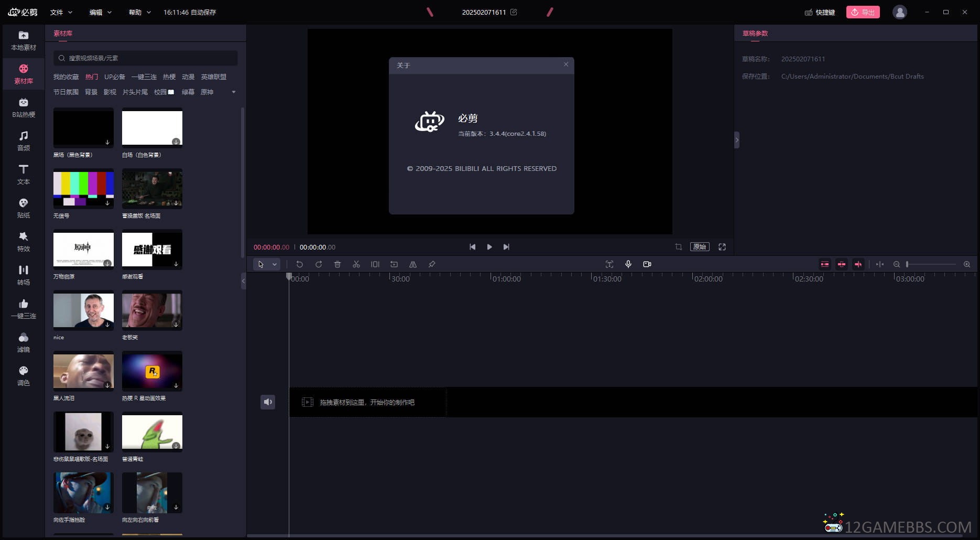Open the 贴纸 stickers panel
The height and width of the screenshot is (540, 980).
click(x=24, y=209)
